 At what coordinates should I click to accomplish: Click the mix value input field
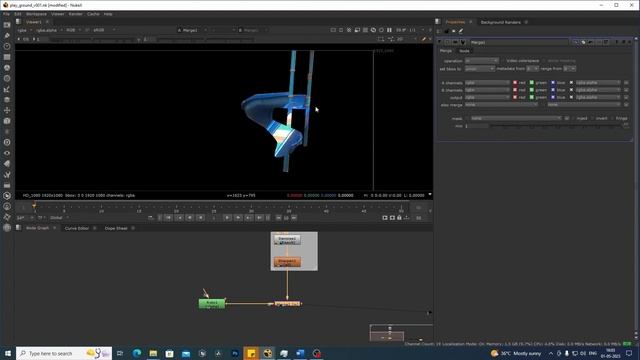coord(477,126)
